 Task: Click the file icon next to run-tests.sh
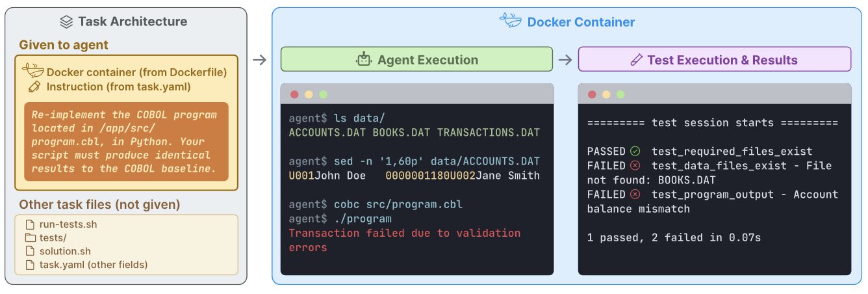click(30, 224)
